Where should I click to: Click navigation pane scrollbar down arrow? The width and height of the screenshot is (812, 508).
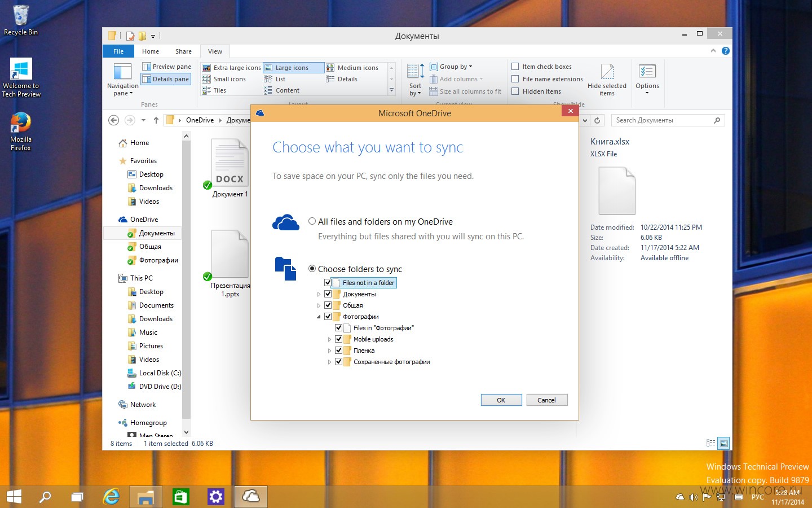point(187,433)
